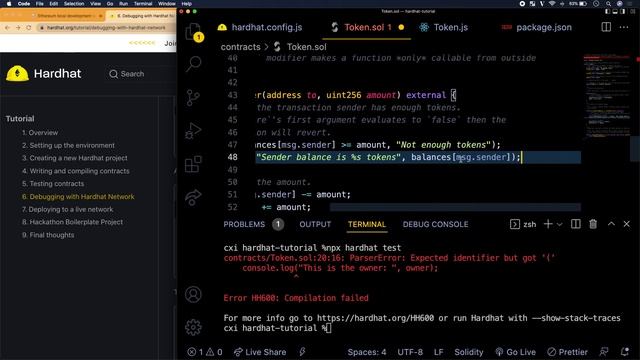Switch to the DEBUG CONSOLE tab
Viewport: 640px width, 360px height.
[435, 224]
